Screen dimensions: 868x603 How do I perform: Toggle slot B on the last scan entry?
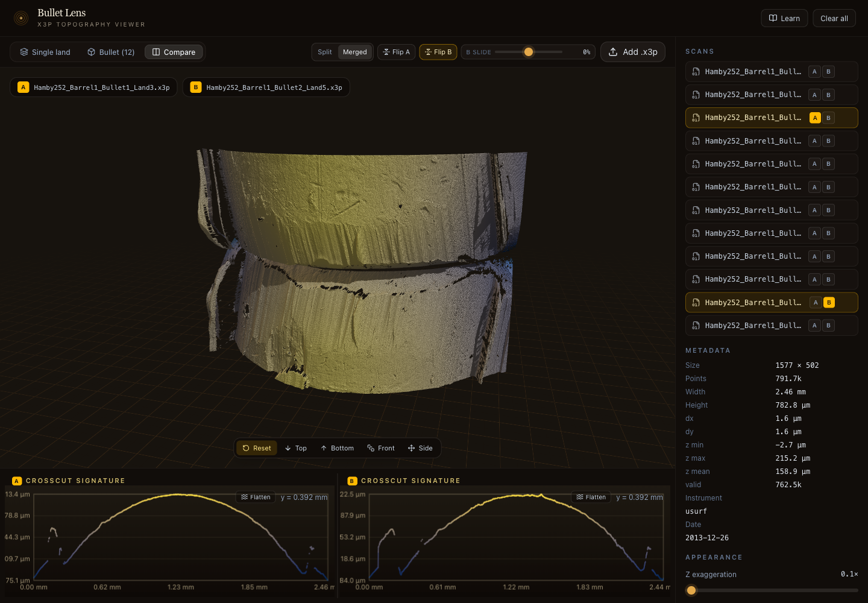click(x=828, y=325)
